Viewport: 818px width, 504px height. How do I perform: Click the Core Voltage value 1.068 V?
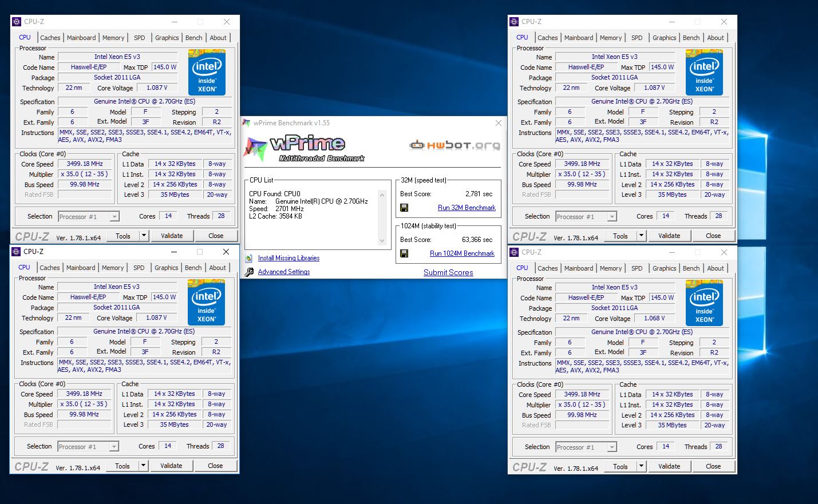click(654, 318)
